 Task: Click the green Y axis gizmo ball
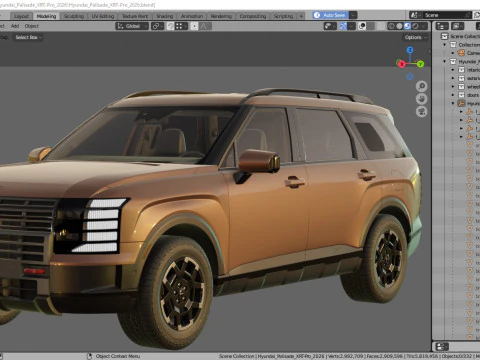[x=420, y=64]
